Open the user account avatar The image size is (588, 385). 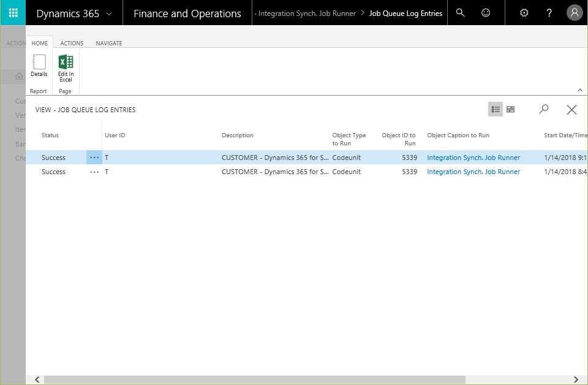pos(574,13)
